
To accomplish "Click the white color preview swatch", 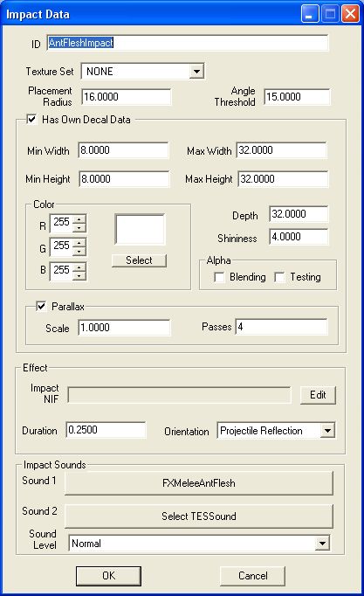I will 140,229.
